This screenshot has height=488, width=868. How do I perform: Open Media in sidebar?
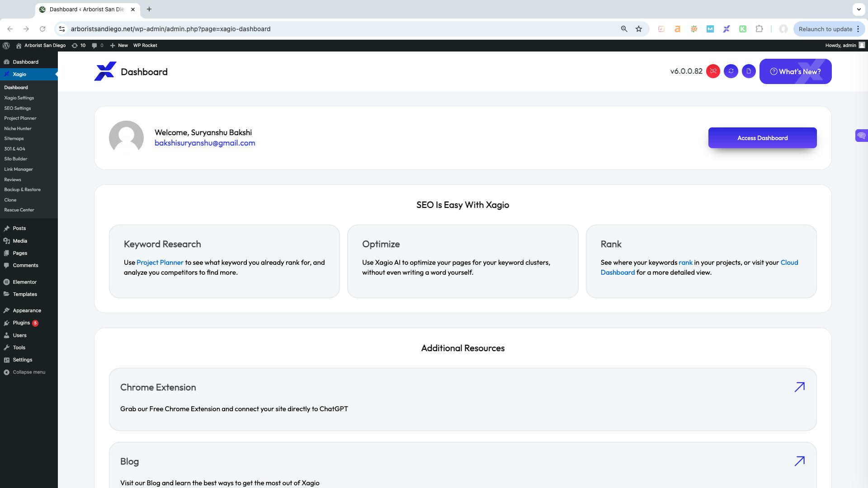pyautogui.click(x=20, y=241)
